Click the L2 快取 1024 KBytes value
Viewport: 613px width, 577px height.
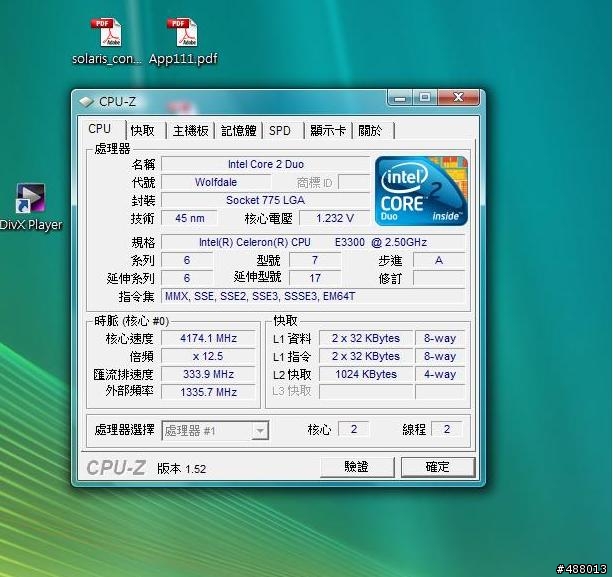(x=366, y=374)
